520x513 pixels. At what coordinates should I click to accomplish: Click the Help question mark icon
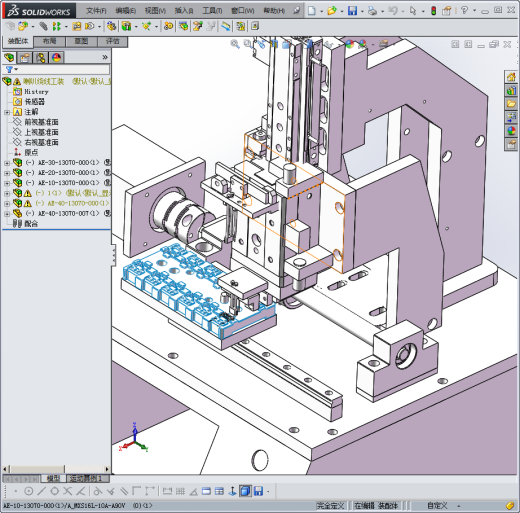click(464, 11)
